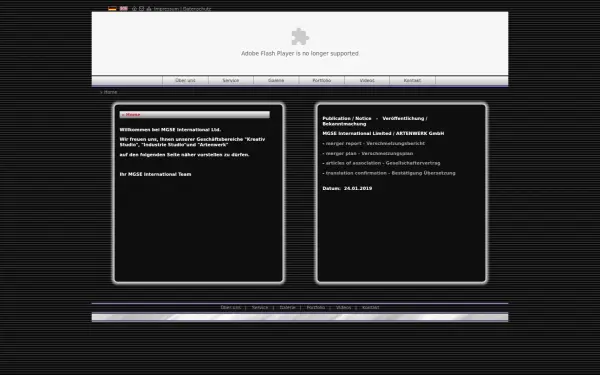Screen dimensions: 600x375
Task: Open the Impressum / Datenschutz link
Action: point(183,9)
